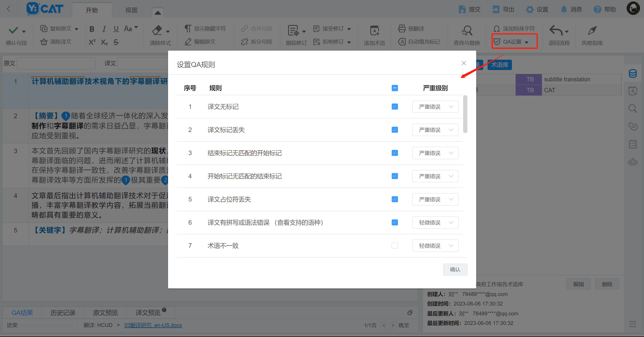Click the 添加术语 add term icon
644x337 pixels.
pyautogui.click(x=375, y=35)
